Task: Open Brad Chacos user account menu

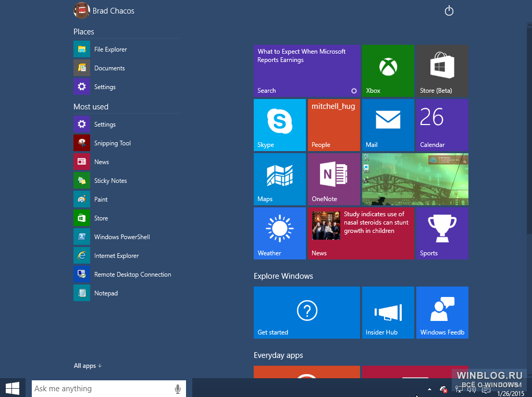Action: pyautogui.click(x=104, y=10)
